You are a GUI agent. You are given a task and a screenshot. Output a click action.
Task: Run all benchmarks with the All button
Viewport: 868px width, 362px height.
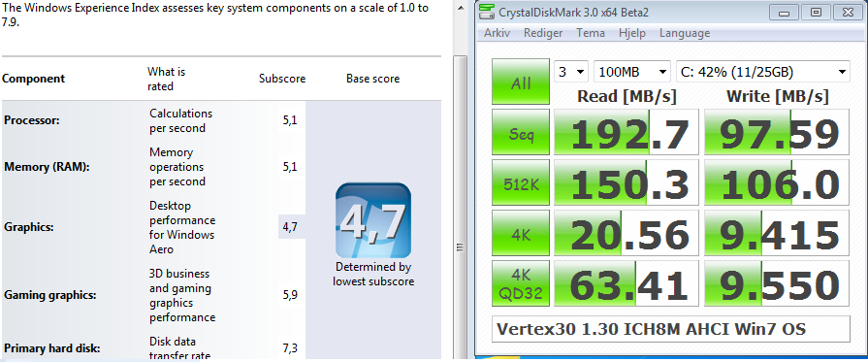521,82
